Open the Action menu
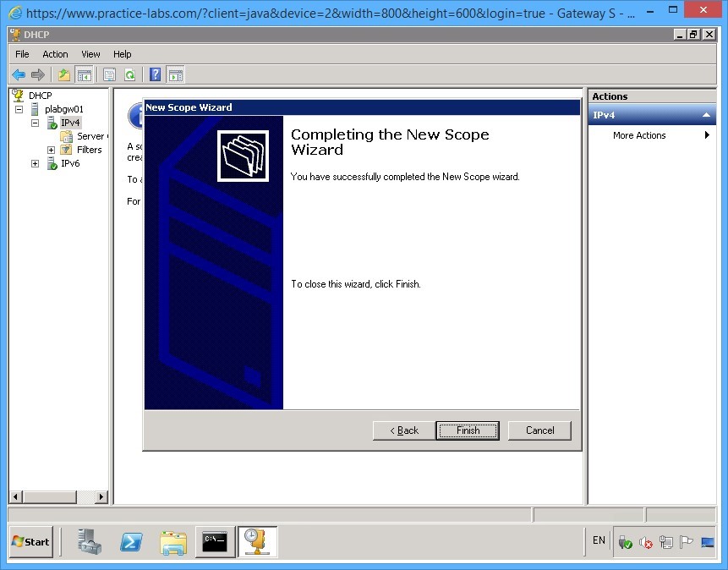The width and height of the screenshot is (728, 570). (55, 53)
